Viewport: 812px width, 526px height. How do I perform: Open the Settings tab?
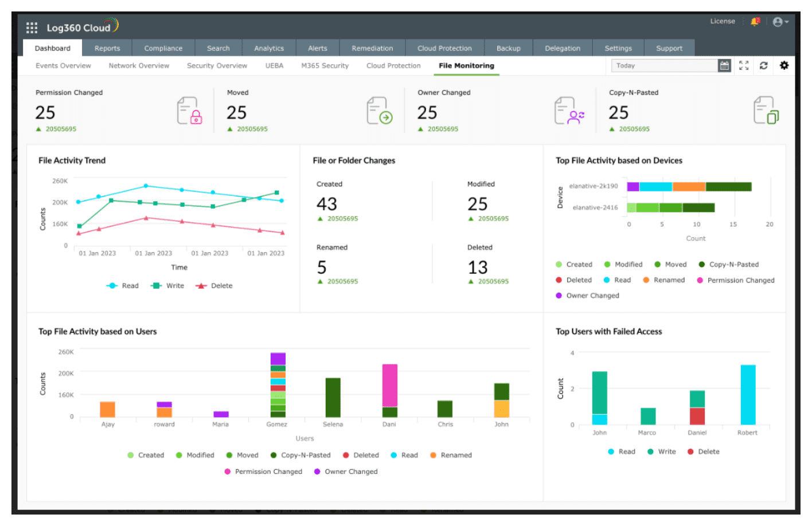point(618,49)
